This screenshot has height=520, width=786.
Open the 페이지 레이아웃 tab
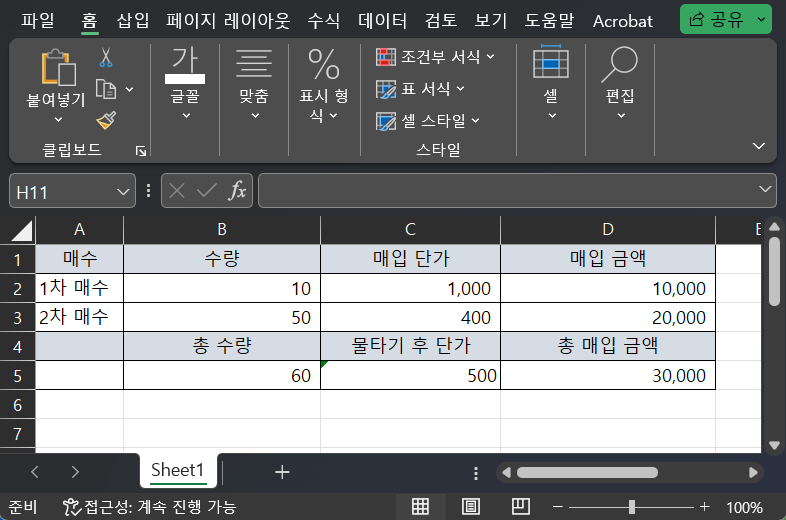click(x=228, y=21)
